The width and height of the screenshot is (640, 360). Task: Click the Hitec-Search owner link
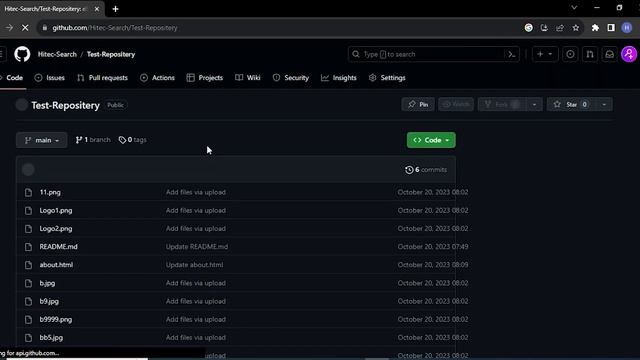(57, 54)
